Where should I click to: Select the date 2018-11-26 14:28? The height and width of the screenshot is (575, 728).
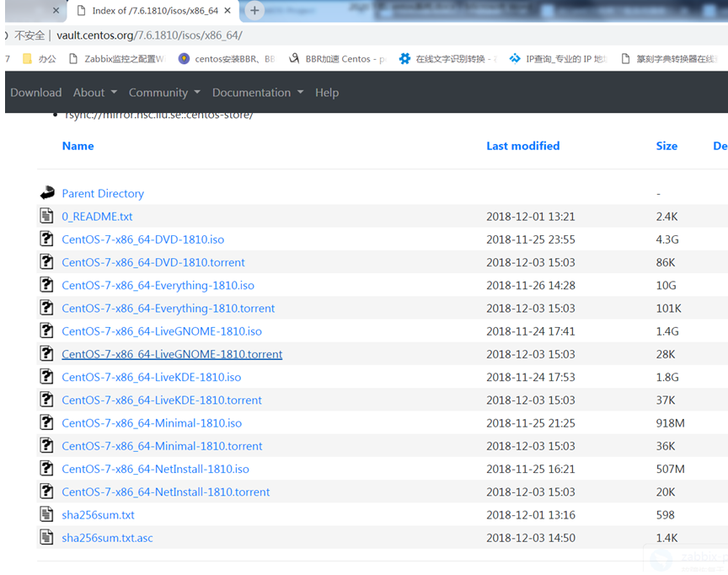(x=531, y=285)
